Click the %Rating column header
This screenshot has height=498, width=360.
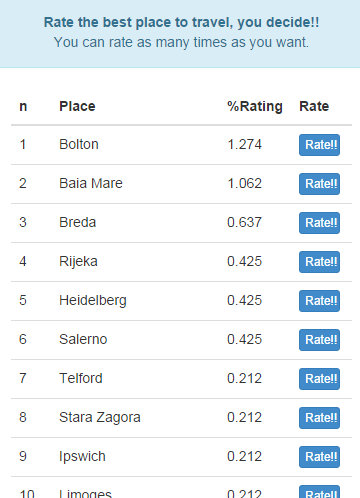point(255,107)
